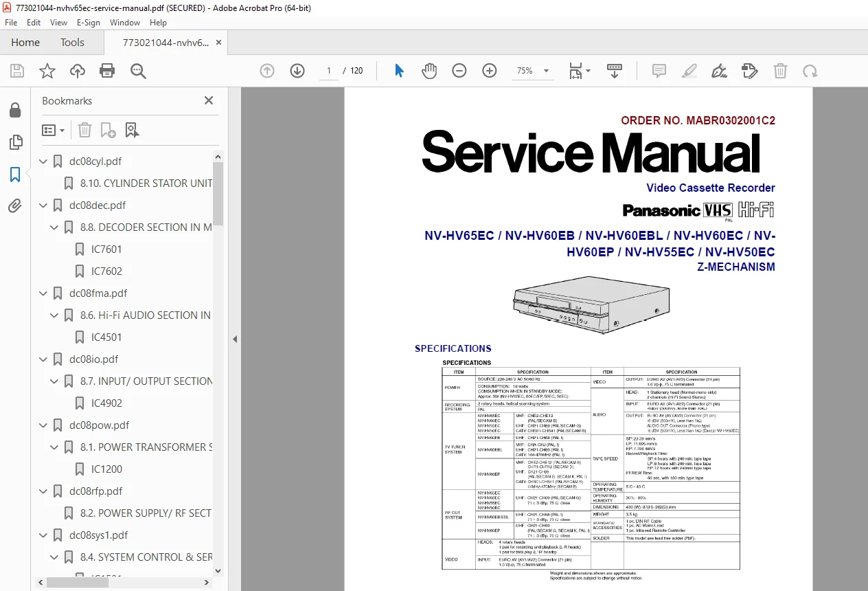Screen dimensions: 868x591
Task: Open the attachments paperclip panel
Action: [x=15, y=206]
